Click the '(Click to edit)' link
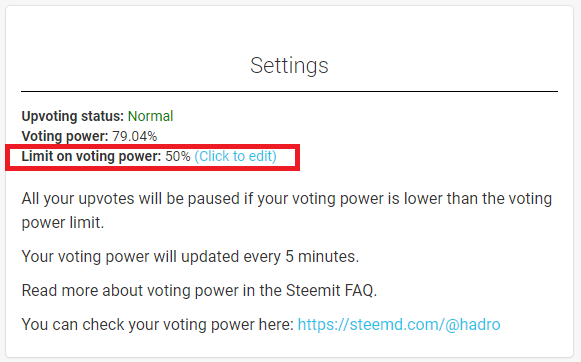This screenshot has height=362, width=581. point(235,156)
